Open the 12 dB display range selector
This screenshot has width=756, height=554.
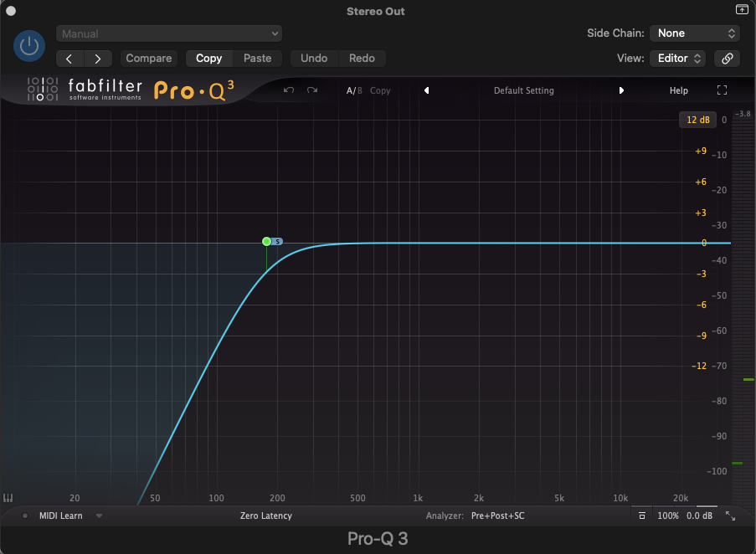pyautogui.click(x=697, y=120)
